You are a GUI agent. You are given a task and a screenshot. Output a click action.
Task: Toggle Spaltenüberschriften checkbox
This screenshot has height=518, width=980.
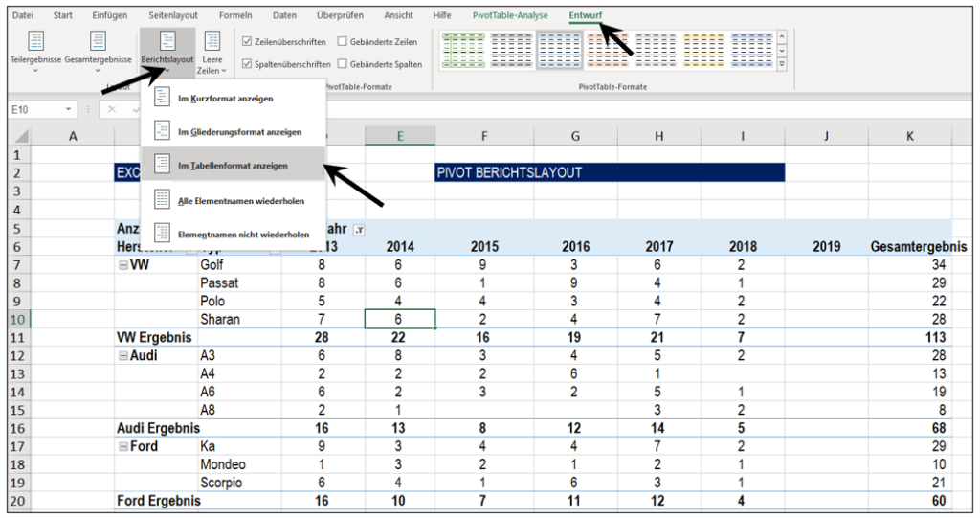tap(247, 64)
